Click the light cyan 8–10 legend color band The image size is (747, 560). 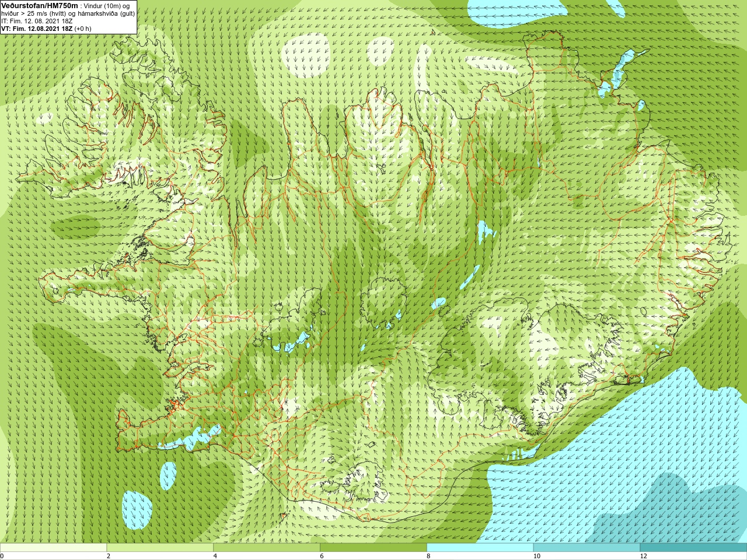[480, 548]
